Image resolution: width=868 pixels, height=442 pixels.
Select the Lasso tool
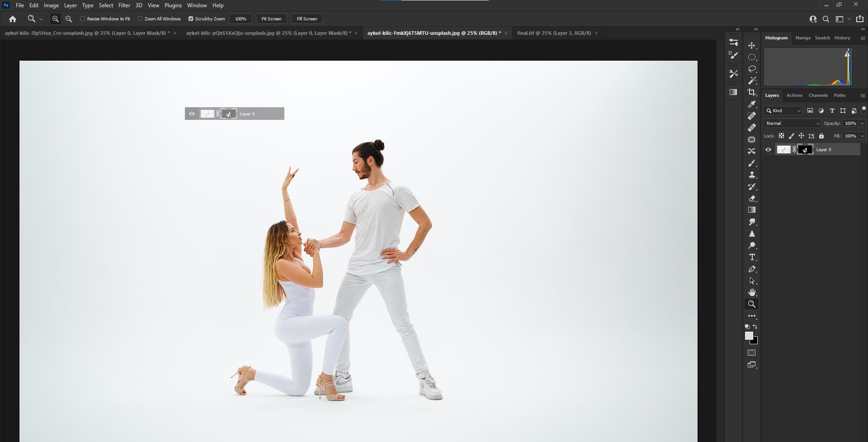pos(752,68)
